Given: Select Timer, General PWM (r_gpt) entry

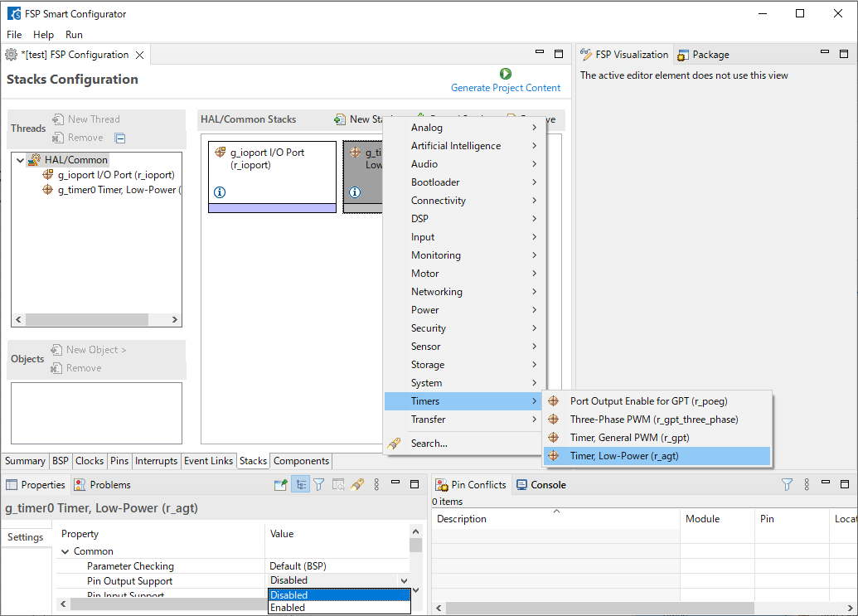Looking at the screenshot, I should click(657, 438).
